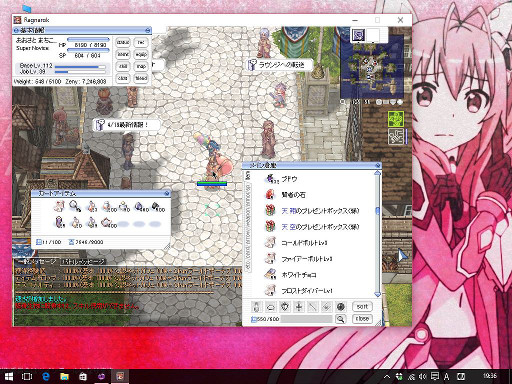Viewport: 512px width, 384px height.
Task: Click the upper green square icon beside minimap
Action: point(396,119)
